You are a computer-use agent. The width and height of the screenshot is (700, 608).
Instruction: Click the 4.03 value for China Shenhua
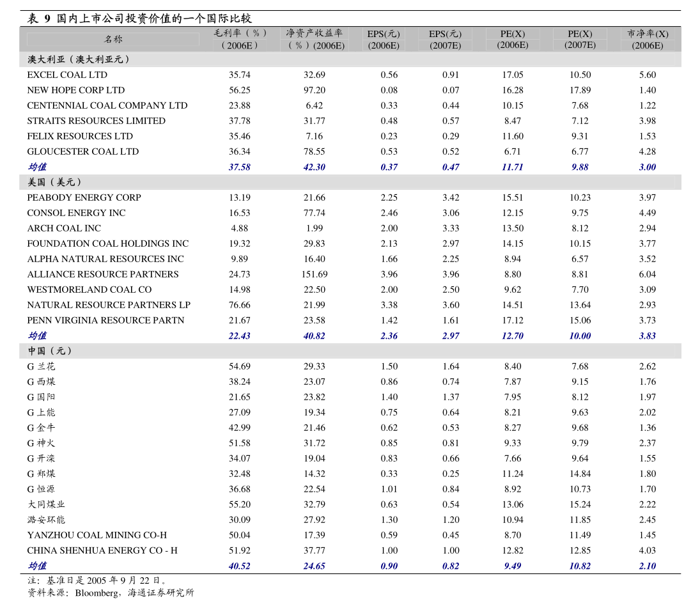(648, 550)
